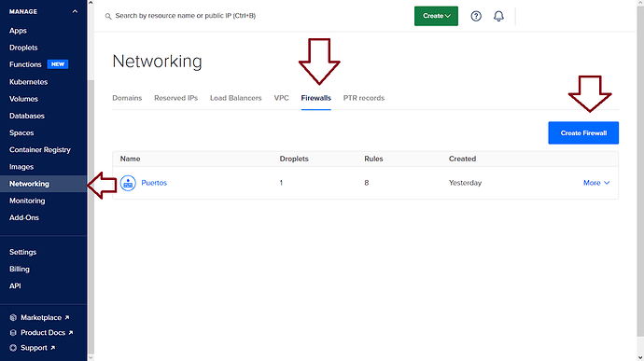The image size is (644, 361).
Task: Collapse the MANAGE sidebar section
Action: (x=75, y=11)
